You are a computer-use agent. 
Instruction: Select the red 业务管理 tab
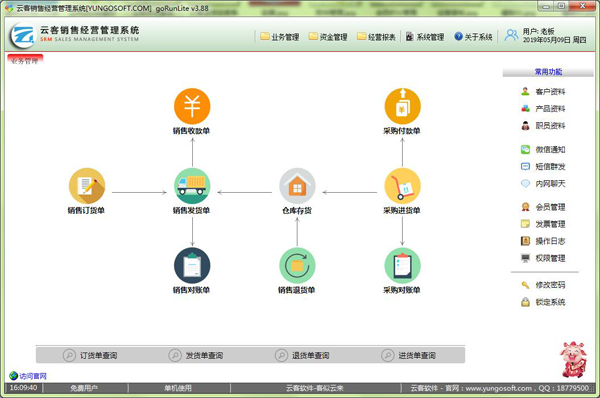click(25, 60)
